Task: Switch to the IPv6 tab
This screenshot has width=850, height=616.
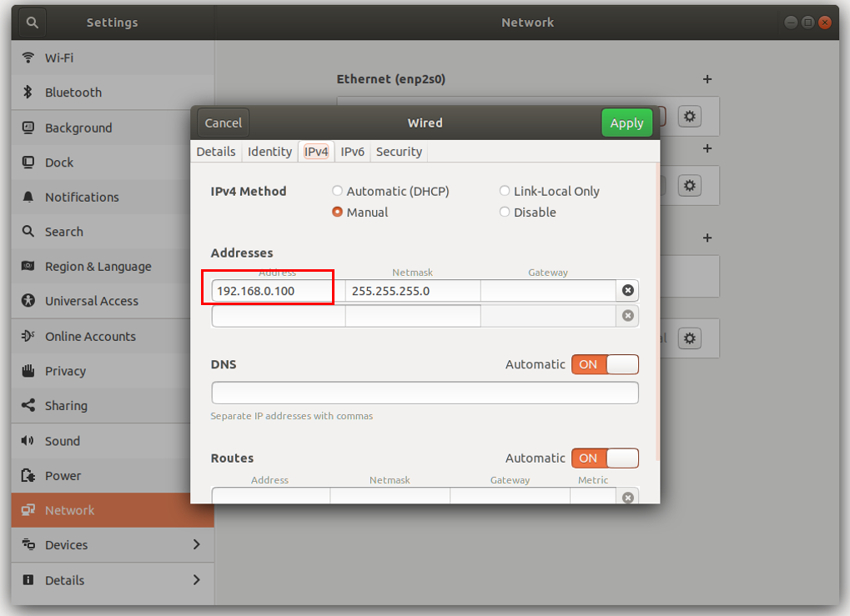Action: click(x=352, y=152)
